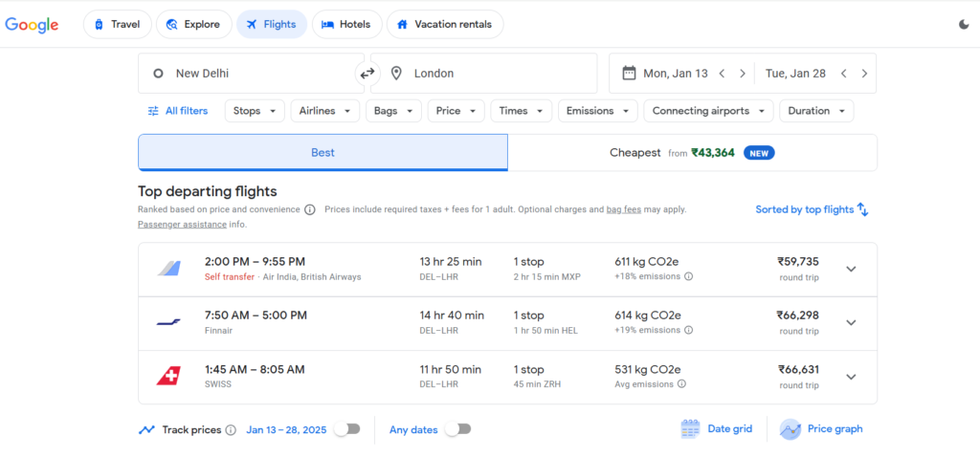Open the Price graph text button

tap(835, 429)
